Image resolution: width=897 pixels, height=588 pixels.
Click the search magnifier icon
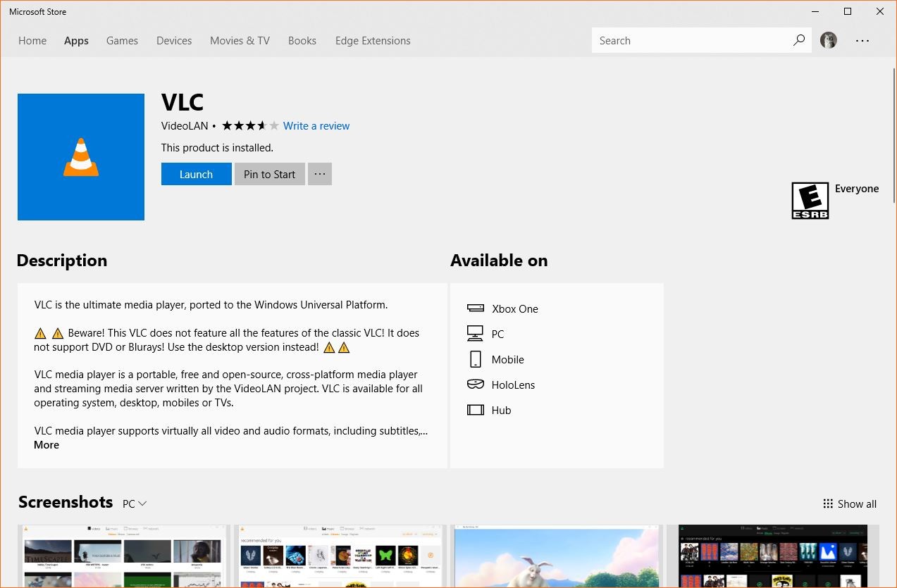pos(798,40)
